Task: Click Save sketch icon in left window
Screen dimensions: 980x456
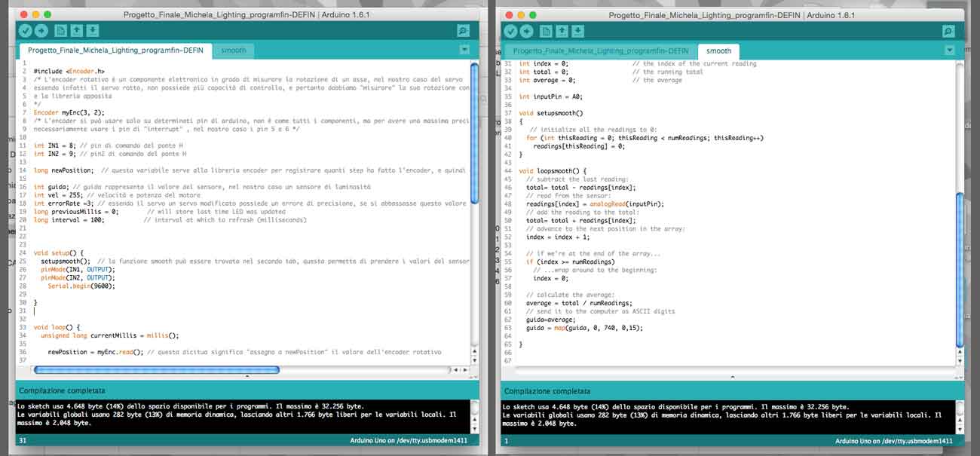Action: point(92,31)
